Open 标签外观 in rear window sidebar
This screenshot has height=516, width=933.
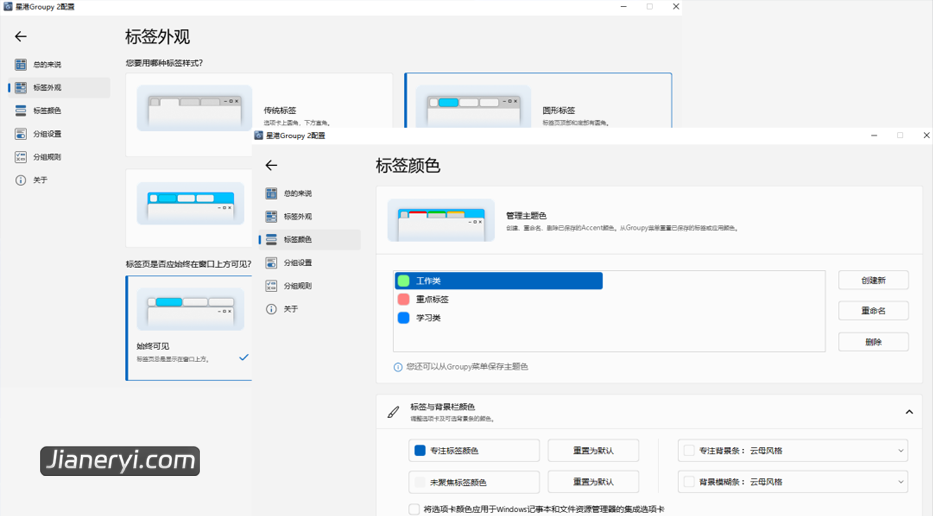pyautogui.click(x=60, y=87)
